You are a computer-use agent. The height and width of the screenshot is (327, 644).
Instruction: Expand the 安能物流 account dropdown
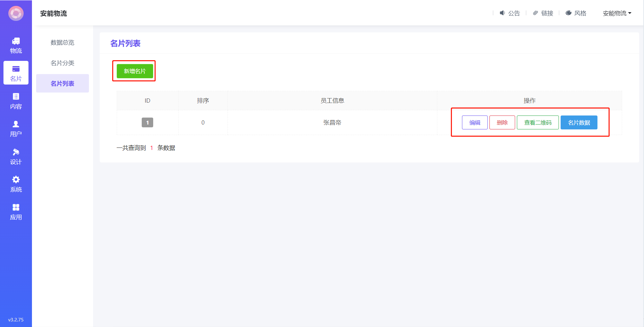pyautogui.click(x=617, y=13)
